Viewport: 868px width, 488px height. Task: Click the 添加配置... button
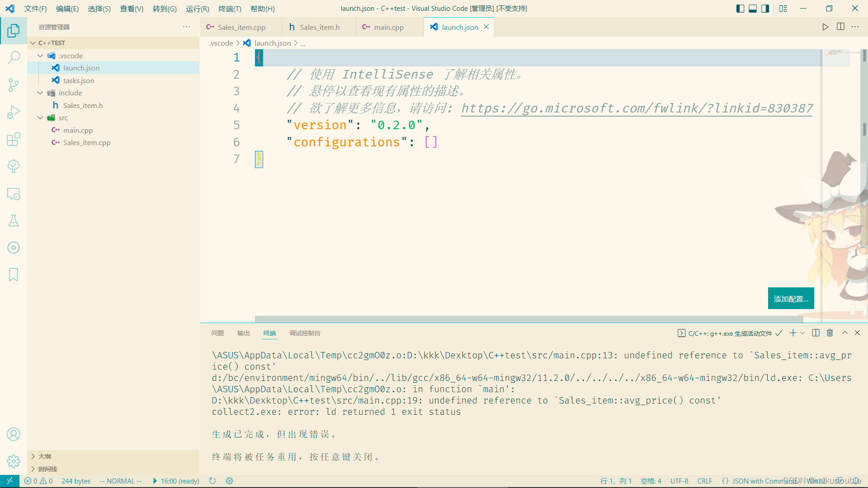791,299
